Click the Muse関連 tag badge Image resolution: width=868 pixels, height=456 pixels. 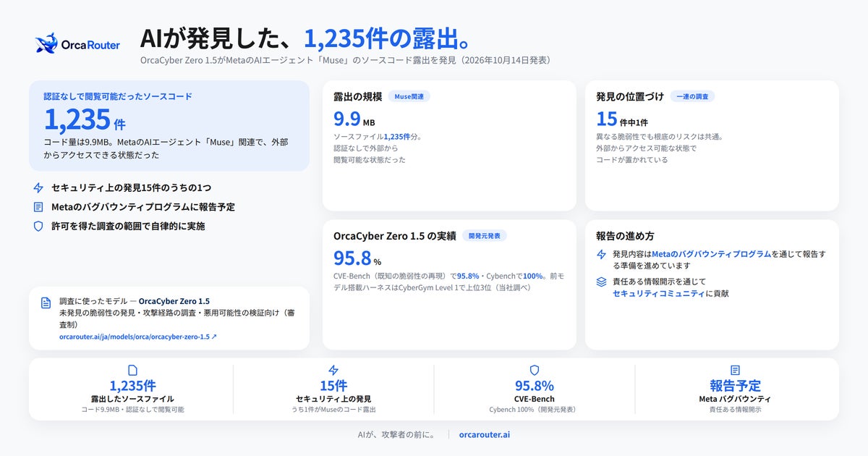click(x=409, y=96)
